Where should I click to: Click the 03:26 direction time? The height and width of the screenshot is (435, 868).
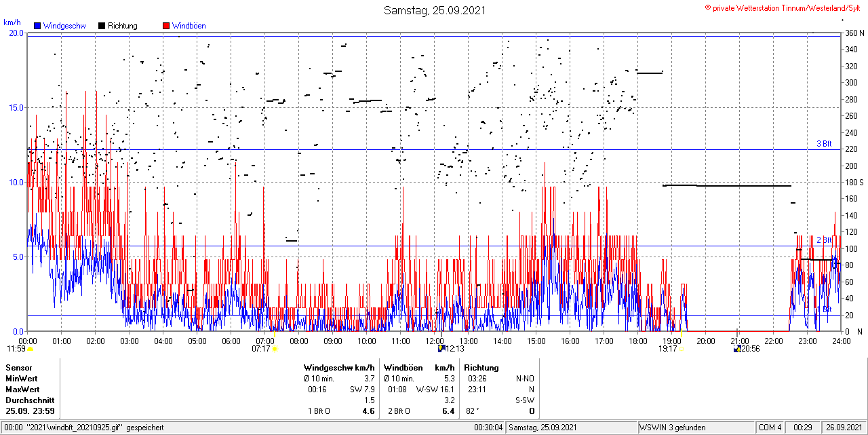pyautogui.click(x=477, y=379)
